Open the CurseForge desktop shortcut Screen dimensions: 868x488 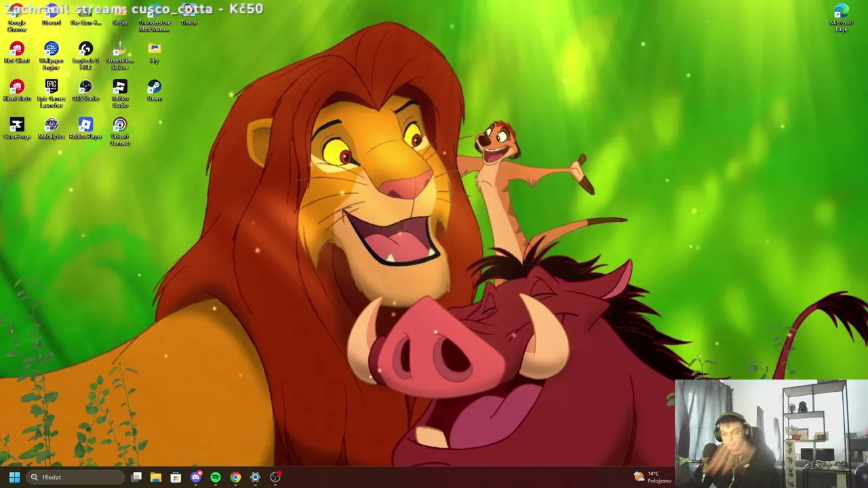tap(17, 128)
